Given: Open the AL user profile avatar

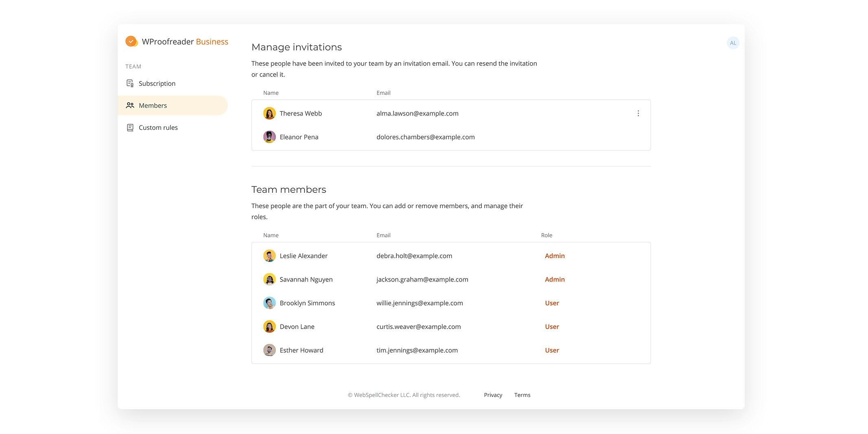Looking at the screenshot, I should (x=732, y=43).
